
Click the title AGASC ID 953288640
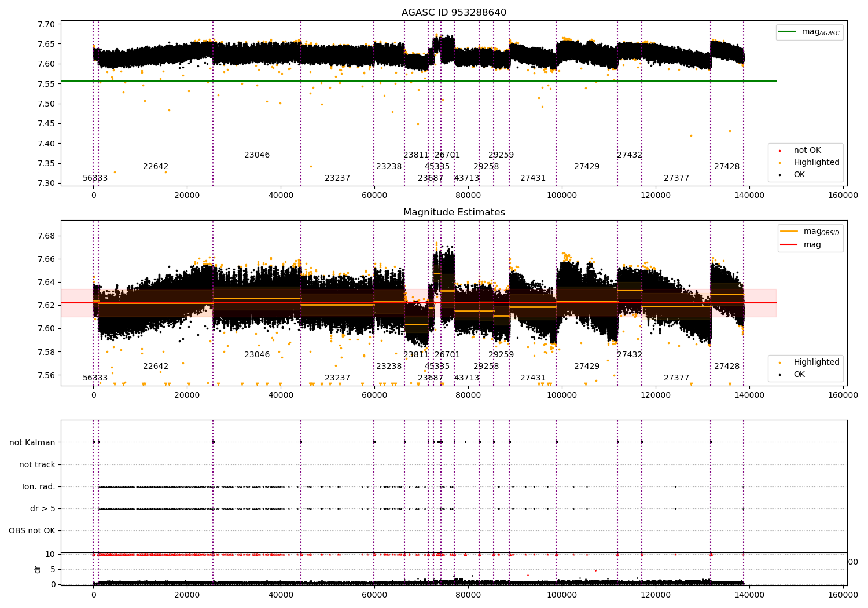[454, 13]
